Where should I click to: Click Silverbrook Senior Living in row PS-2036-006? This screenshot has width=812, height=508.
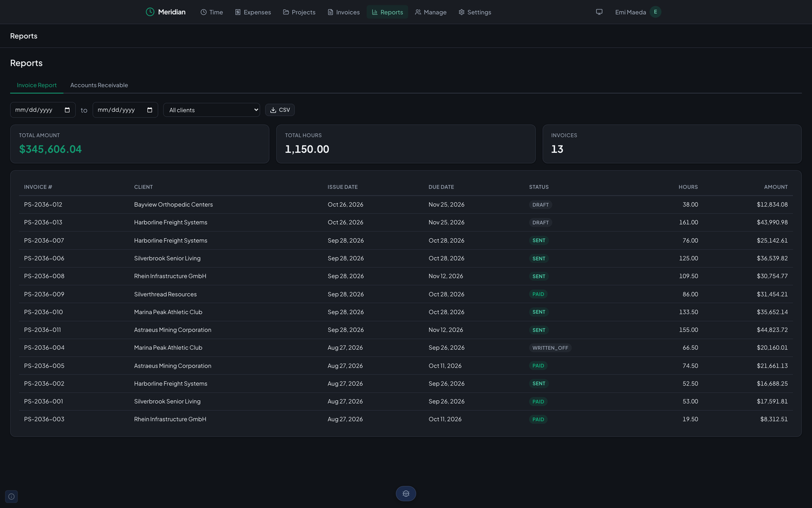point(167,259)
